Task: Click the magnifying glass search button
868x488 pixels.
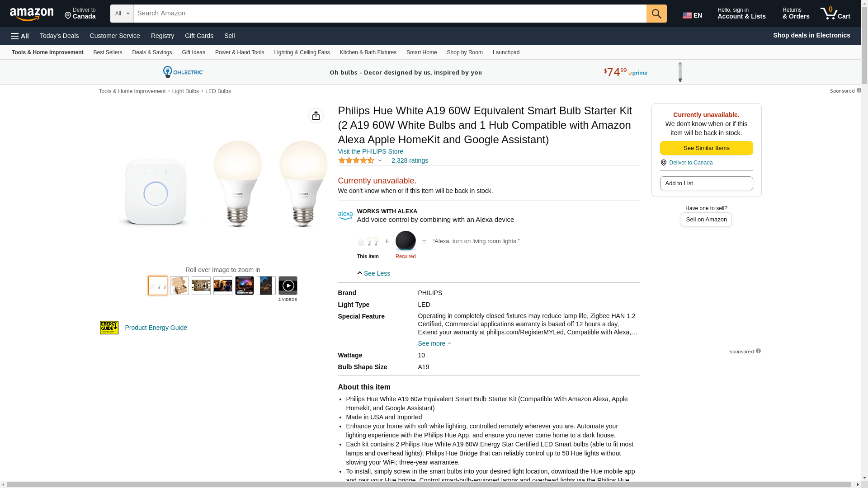Action: point(656,14)
